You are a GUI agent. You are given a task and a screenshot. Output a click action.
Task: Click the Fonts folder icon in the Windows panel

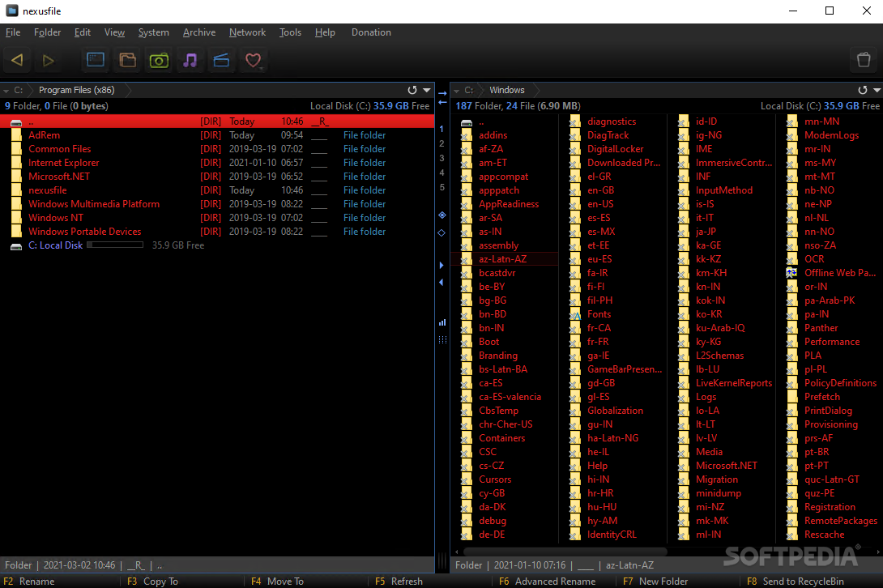pos(575,314)
